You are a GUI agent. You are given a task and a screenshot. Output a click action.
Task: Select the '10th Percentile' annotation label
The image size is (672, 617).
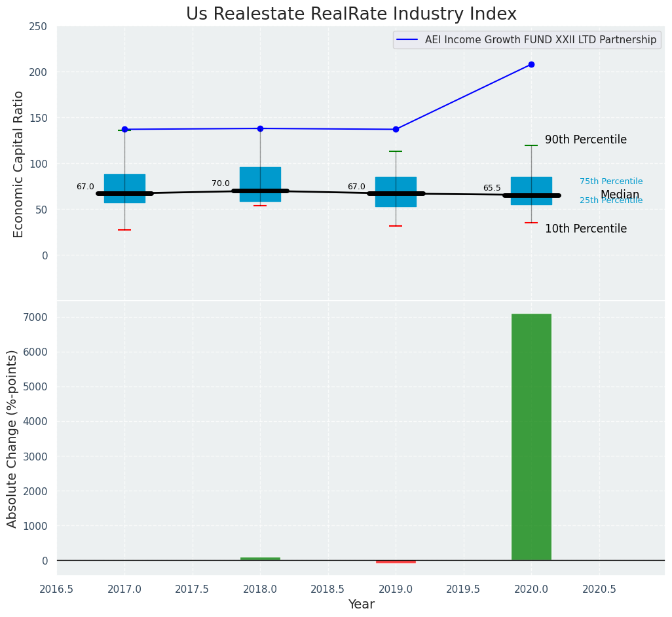(x=586, y=229)
